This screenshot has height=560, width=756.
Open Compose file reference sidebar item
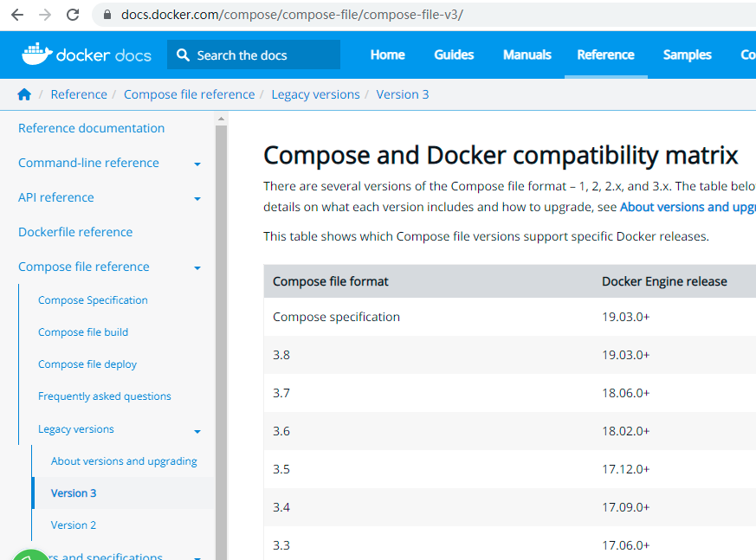coord(84,267)
